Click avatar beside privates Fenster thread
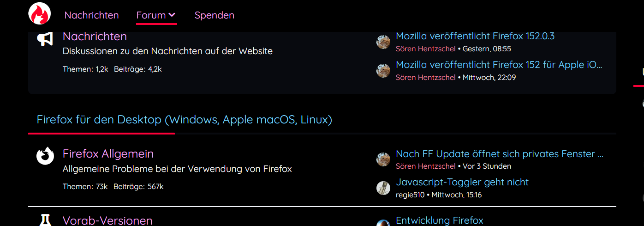The width and height of the screenshot is (644, 226). tap(383, 159)
